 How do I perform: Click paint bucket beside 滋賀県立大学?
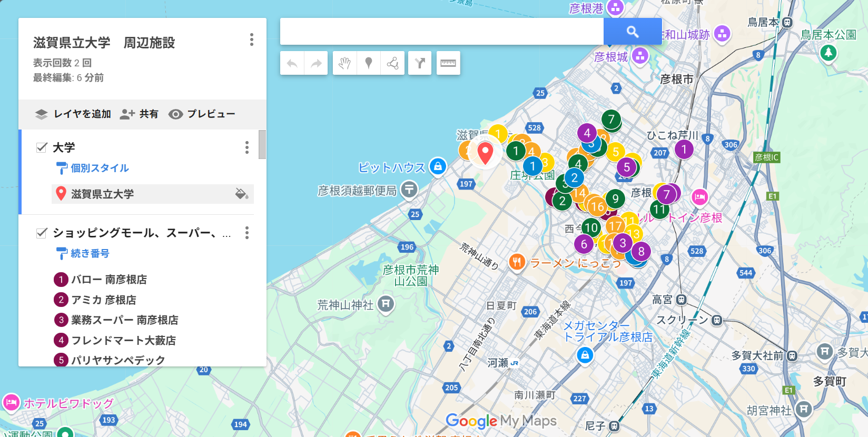[242, 194]
